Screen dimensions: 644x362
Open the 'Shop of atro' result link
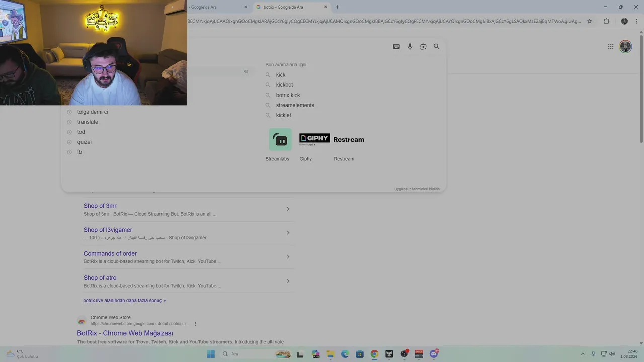(100, 278)
